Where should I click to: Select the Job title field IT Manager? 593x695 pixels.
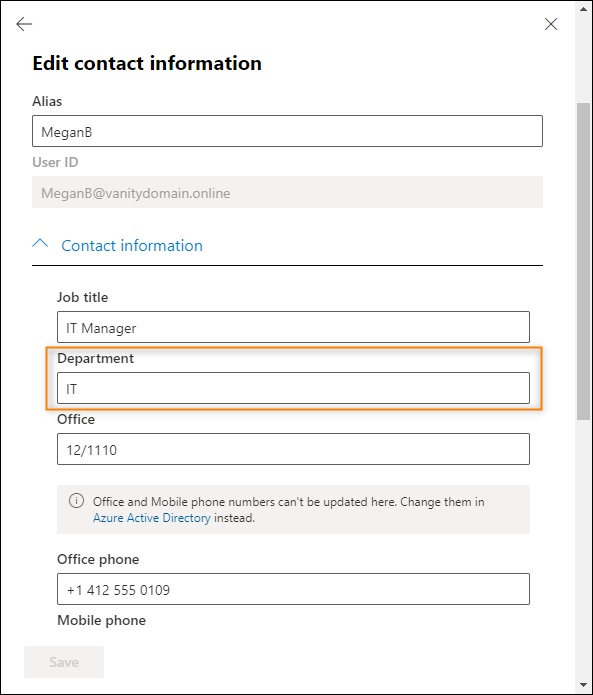pyautogui.click(x=293, y=327)
